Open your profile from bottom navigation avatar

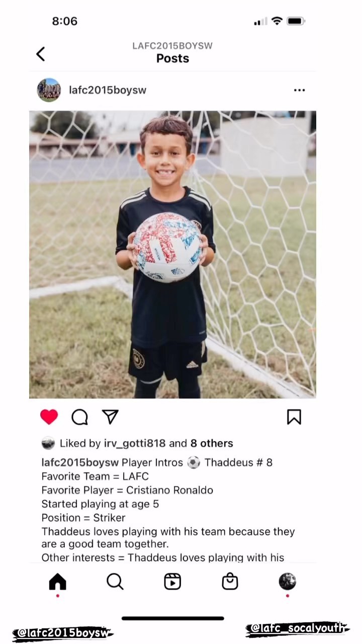[x=288, y=581]
